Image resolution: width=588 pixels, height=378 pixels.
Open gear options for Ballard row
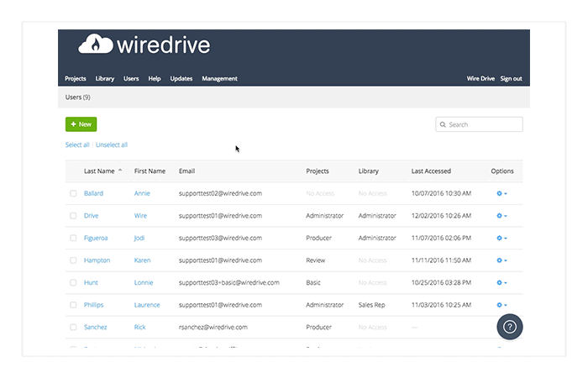(x=501, y=193)
